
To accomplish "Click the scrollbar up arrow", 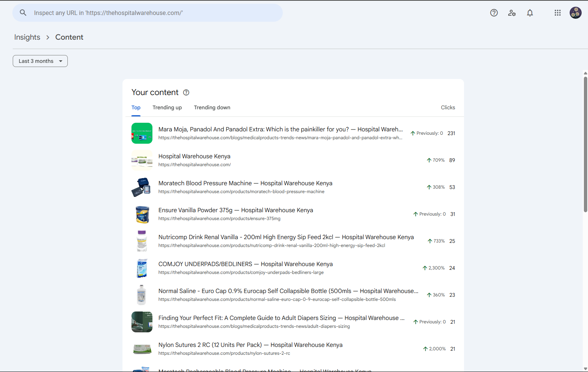I will pyautogui.click(x=585, y=73).
